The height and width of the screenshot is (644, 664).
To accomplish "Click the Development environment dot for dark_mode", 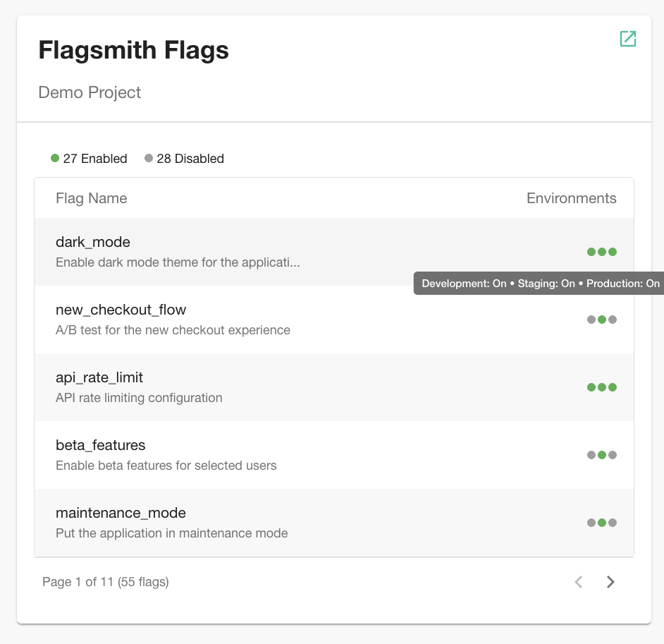I will pyautogui.click(x=592, y=252).
